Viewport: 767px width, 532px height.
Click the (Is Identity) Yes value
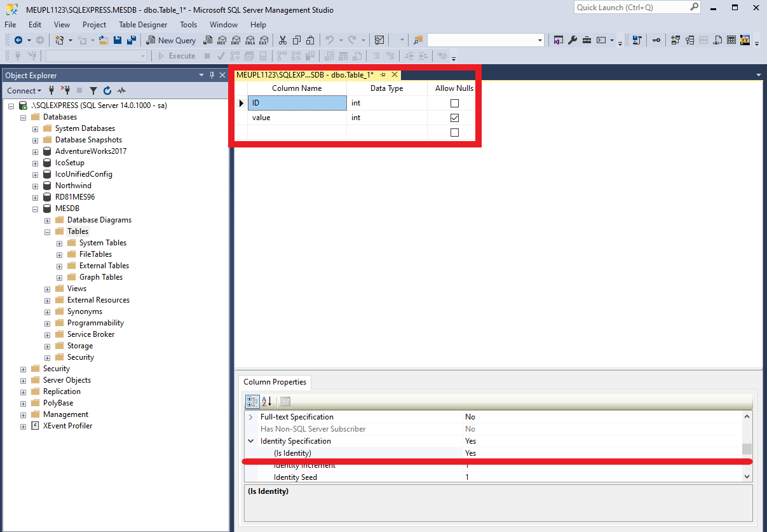click(x=470, y=453)
